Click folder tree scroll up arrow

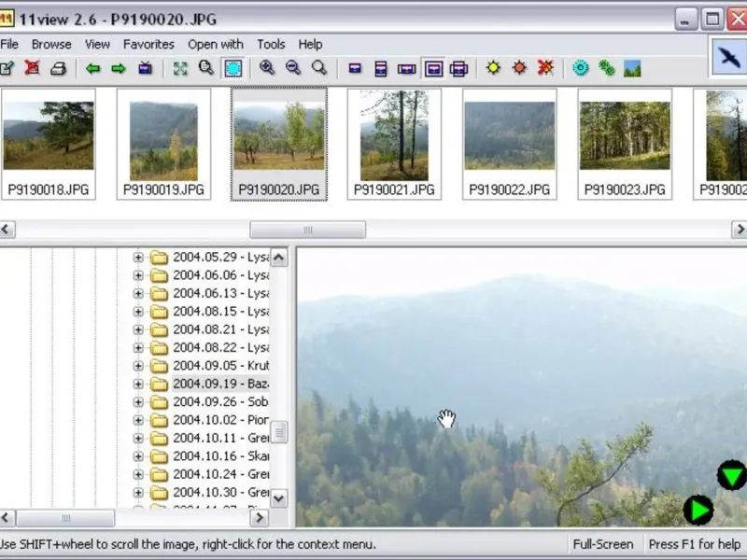pos(279,258)
